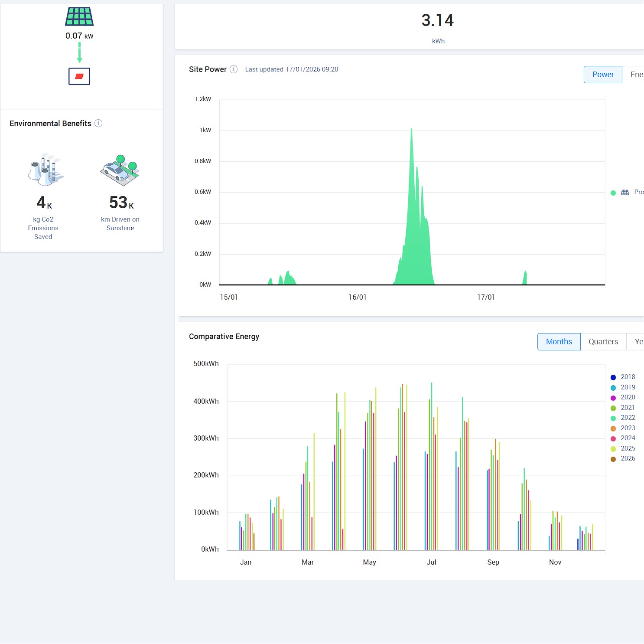Screen dimensions: 644x644
Task: Select the Quarters comparison tab
Action: 603,342
